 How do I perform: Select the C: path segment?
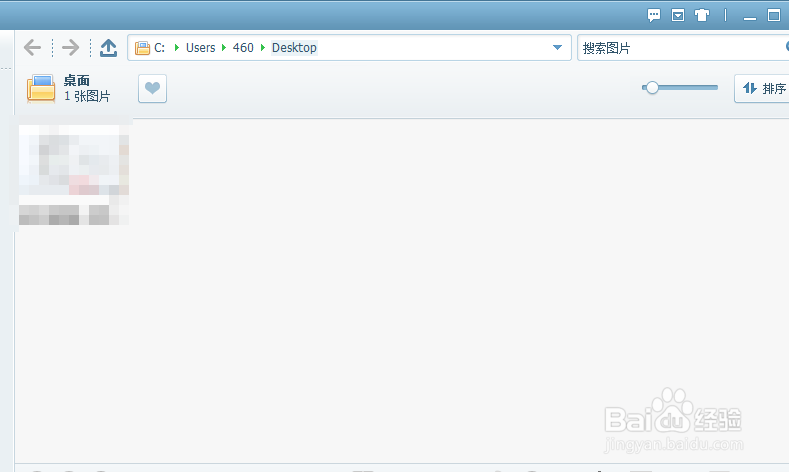coord(160,48)
